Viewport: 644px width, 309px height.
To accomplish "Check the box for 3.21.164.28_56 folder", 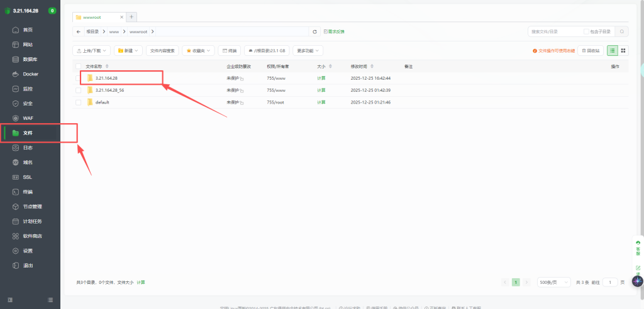I will (79, 90).
